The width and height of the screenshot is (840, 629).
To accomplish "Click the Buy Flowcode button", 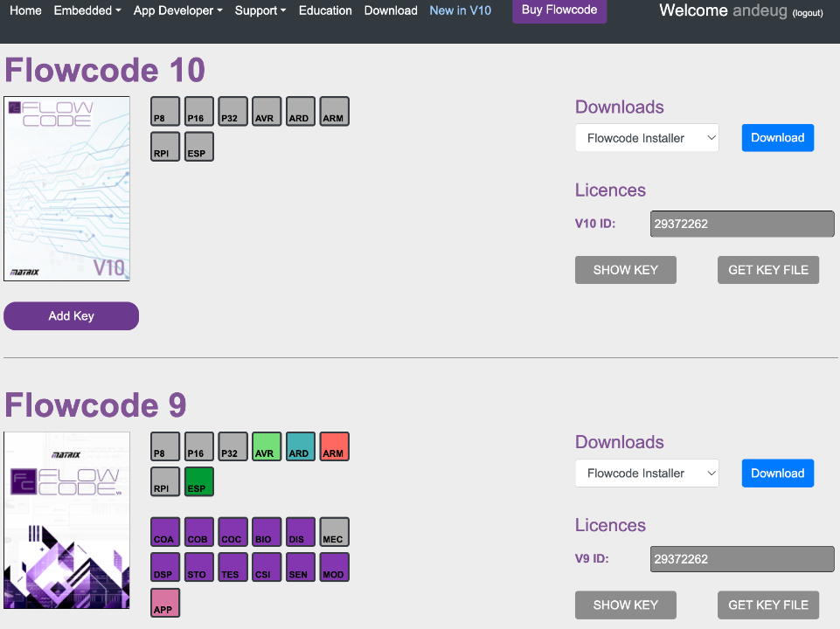I will pyautogui.click(x=559, y=10).
